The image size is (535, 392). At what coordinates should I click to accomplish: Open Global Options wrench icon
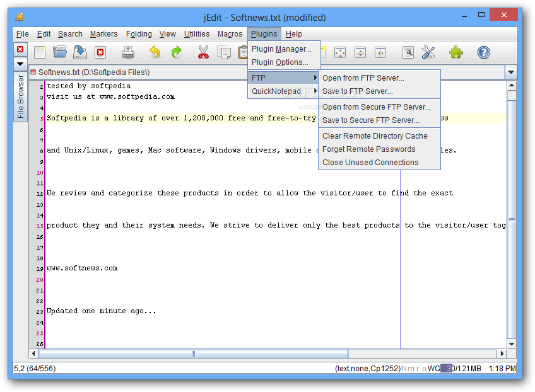point(428,52)
